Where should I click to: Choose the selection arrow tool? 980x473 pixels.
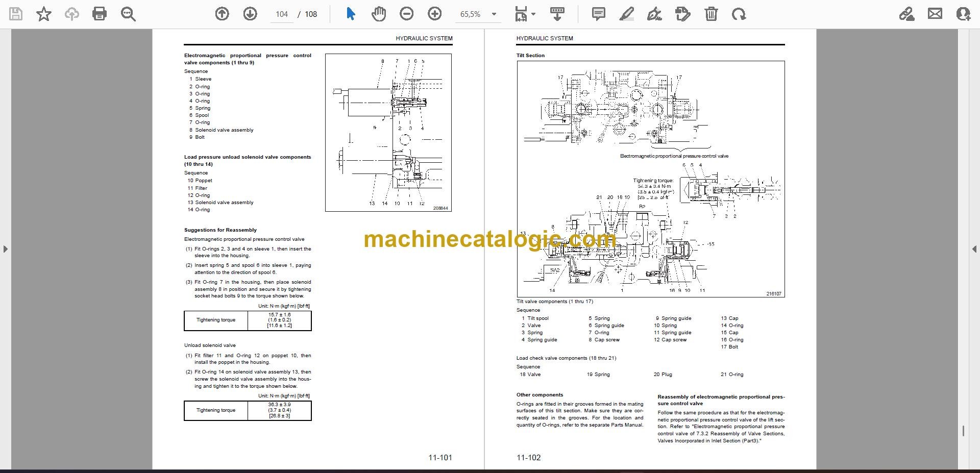point(351,14)
